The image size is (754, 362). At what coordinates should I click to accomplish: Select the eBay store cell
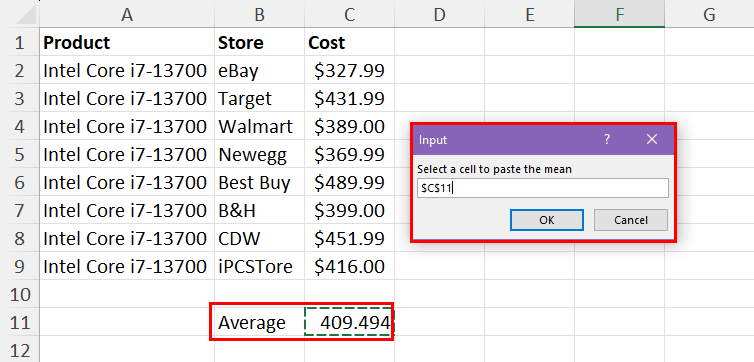coord(259,70)
